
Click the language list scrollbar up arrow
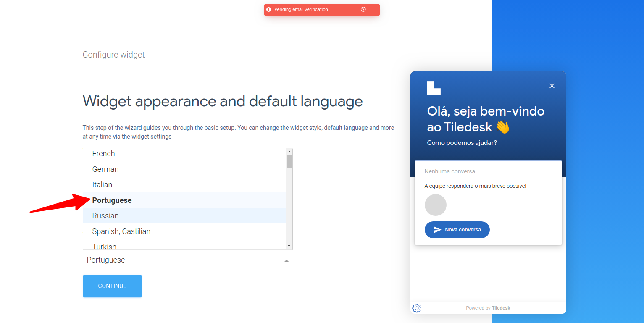coord(289,152)
